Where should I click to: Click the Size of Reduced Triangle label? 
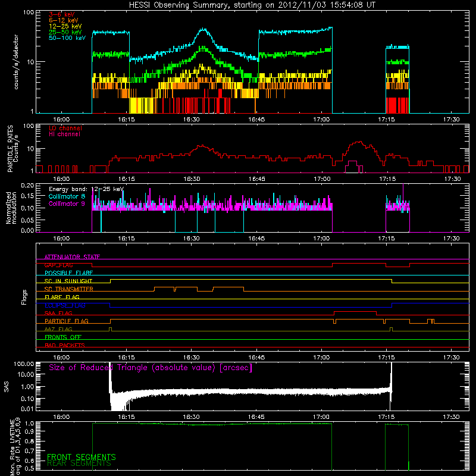[x=151, y=368]
